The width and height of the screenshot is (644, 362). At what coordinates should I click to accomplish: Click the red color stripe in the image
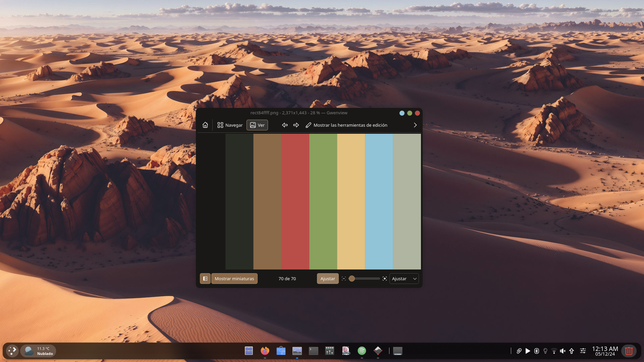[295, 201]
